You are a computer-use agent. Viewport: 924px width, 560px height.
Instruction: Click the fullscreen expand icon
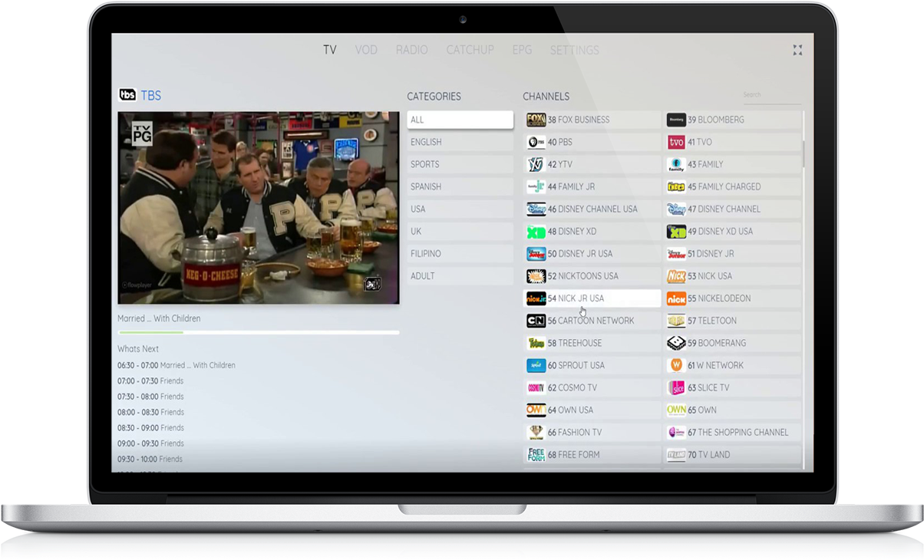797,50
